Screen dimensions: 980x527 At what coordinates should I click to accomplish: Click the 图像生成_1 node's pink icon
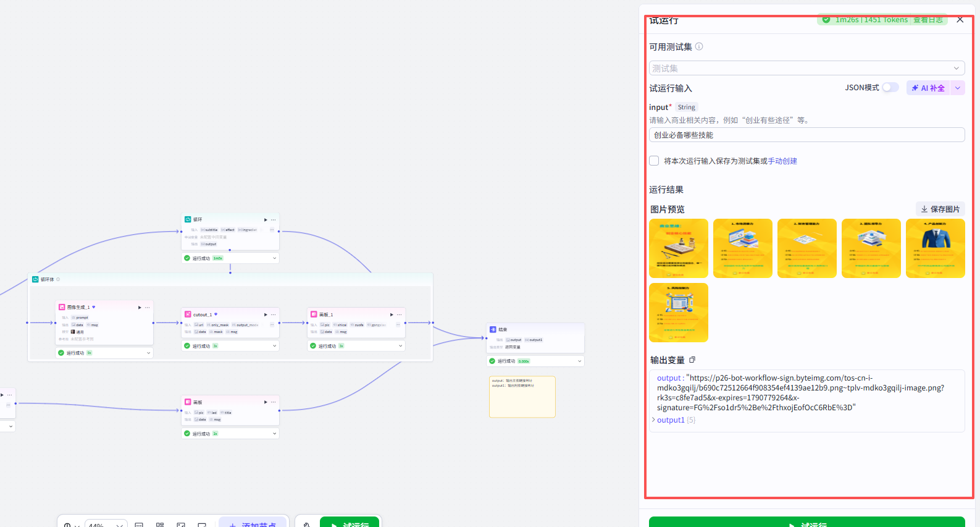tap(62, 307)
